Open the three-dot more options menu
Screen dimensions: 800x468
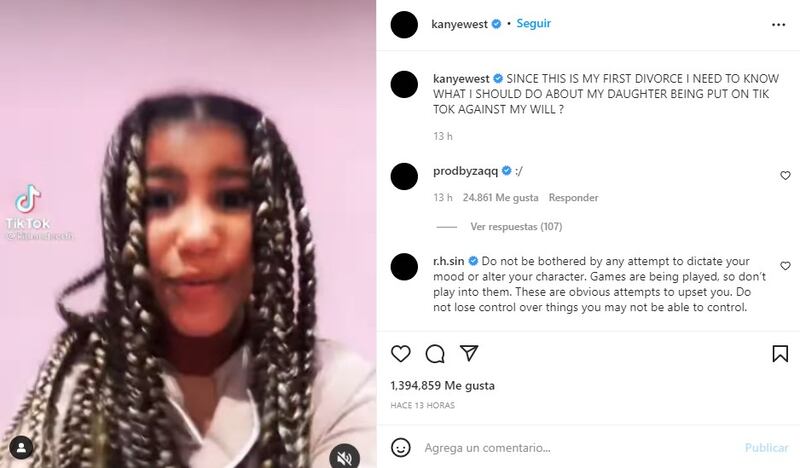pos(779,24)
